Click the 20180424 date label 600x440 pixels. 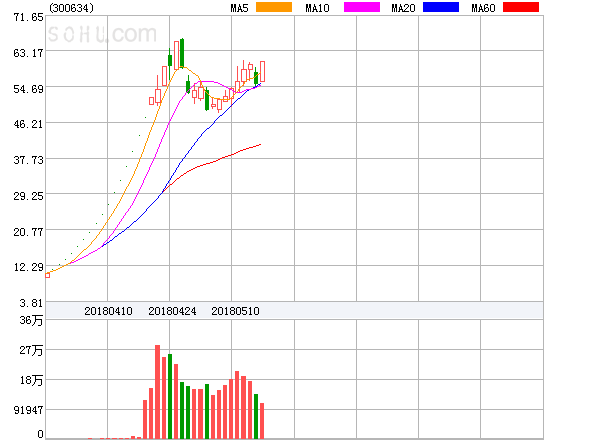[x=172, y=311]
